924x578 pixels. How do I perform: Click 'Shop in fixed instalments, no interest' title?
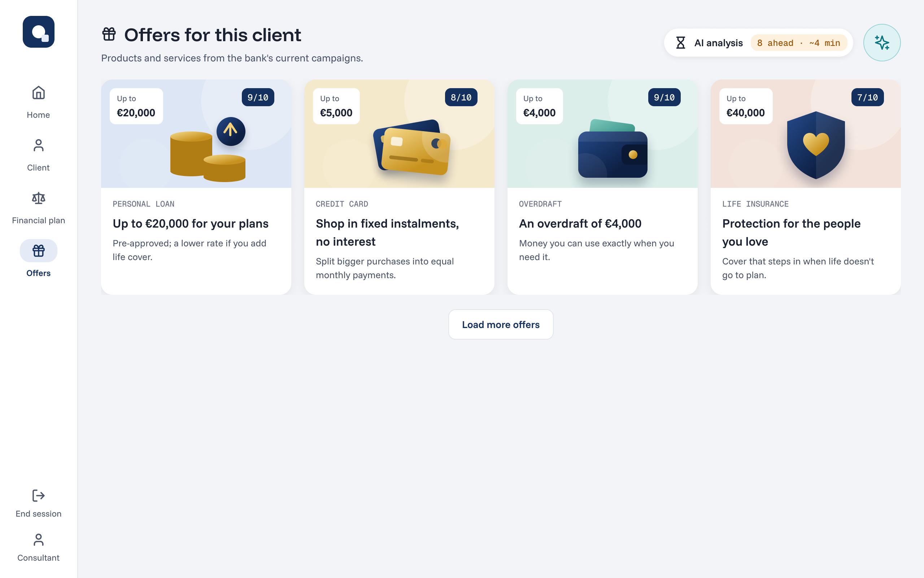(x=388, y=232)
